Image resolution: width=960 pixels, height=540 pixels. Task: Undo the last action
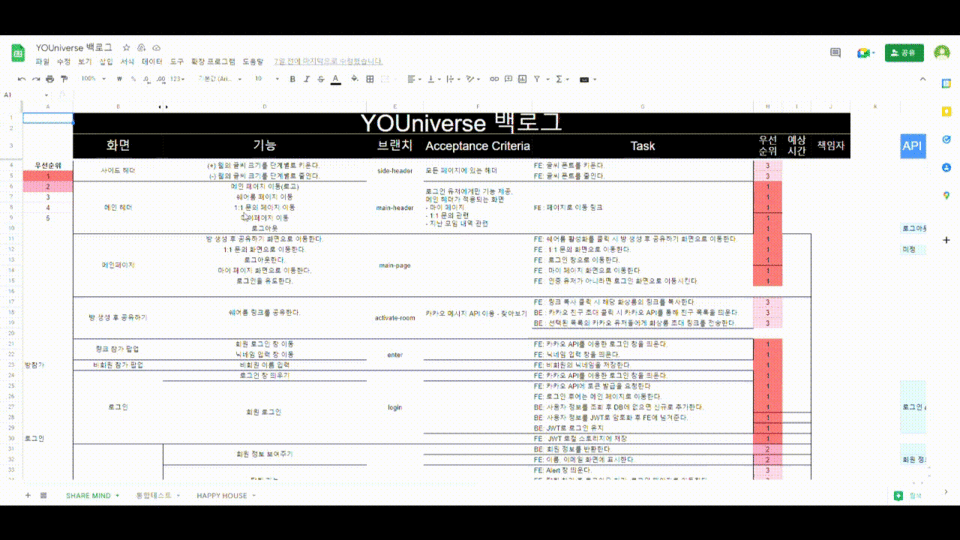22,79
